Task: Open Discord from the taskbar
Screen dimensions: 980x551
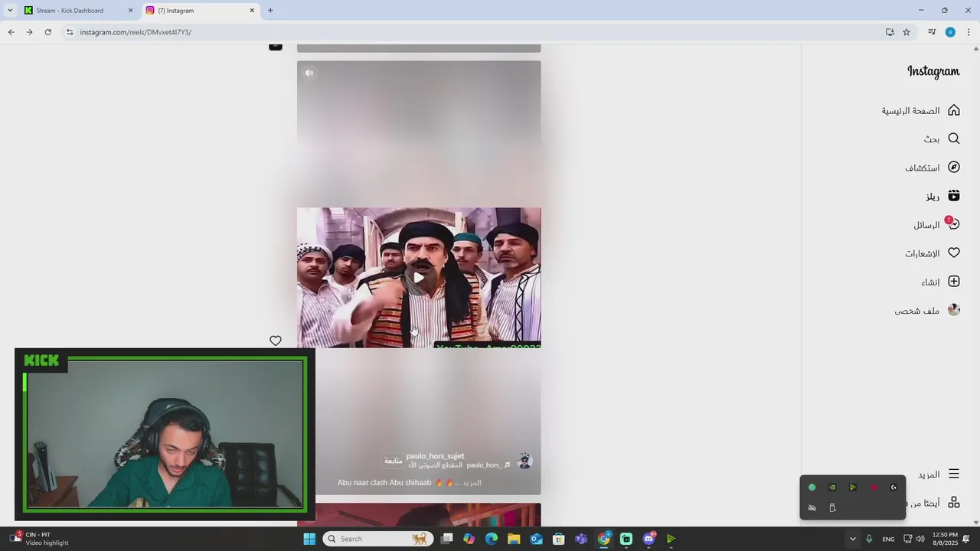Action: tap(649, 539)
